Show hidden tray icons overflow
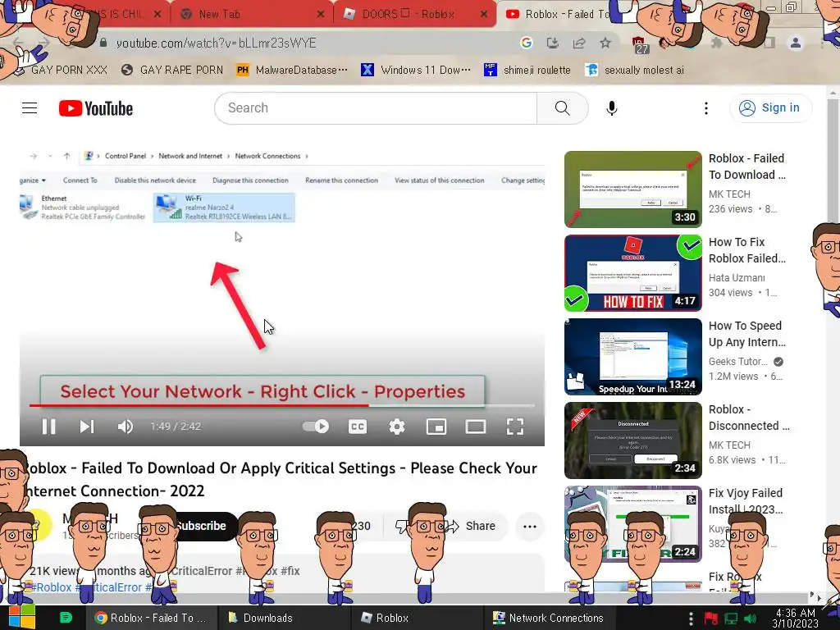 [691, 619]
